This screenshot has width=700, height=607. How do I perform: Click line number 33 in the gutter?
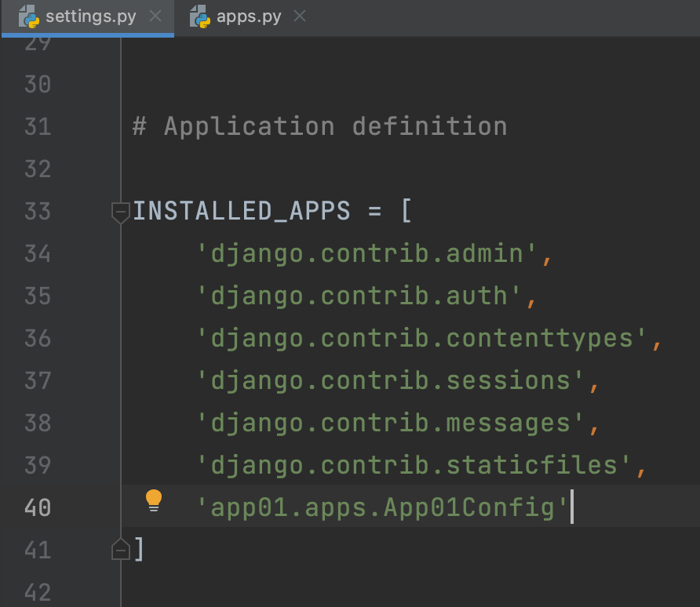[38, 212]
